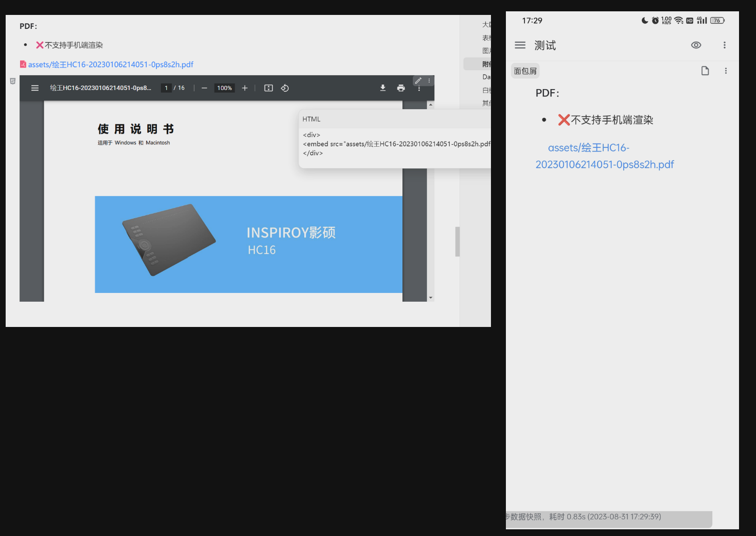Zoom out the PDF with minus
Image resolution: width=756 pixels, height=536 pixels.
[x=204, y=88]
